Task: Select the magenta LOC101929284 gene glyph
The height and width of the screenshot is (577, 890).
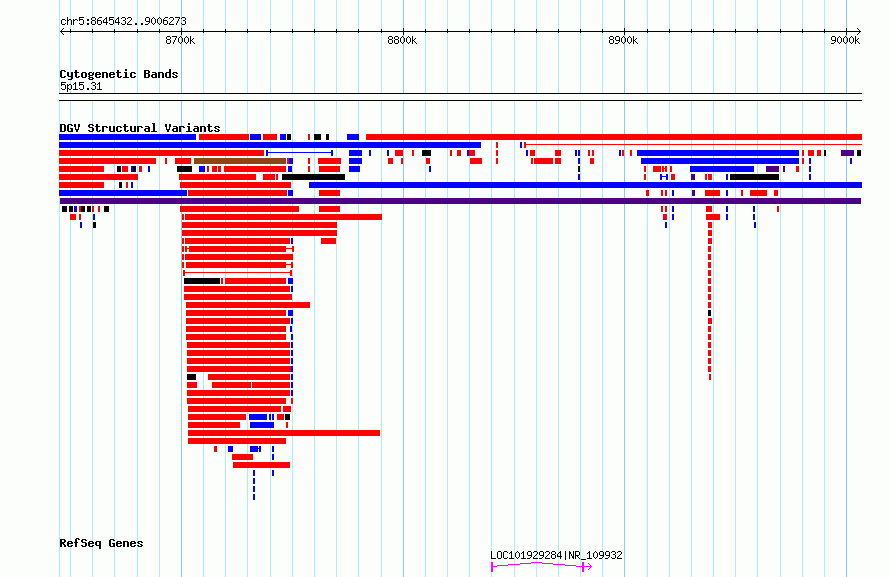Action: (541, 566)
